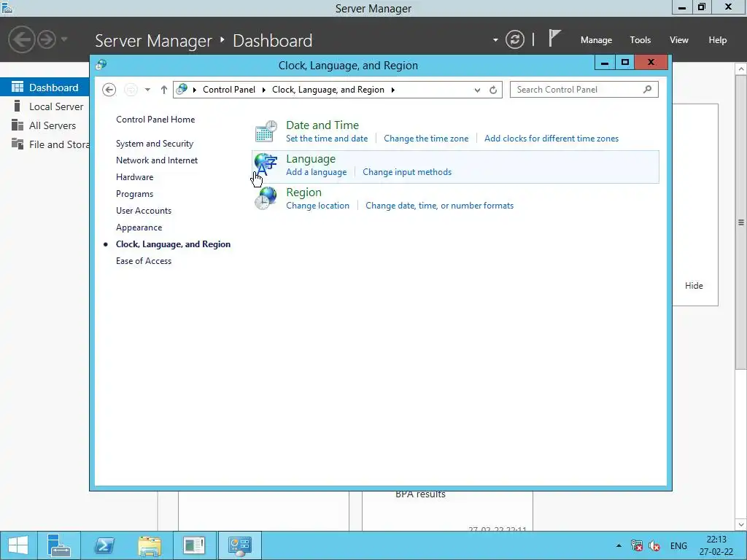
Task: Open Programs category
Action: [x=134, y=194]
